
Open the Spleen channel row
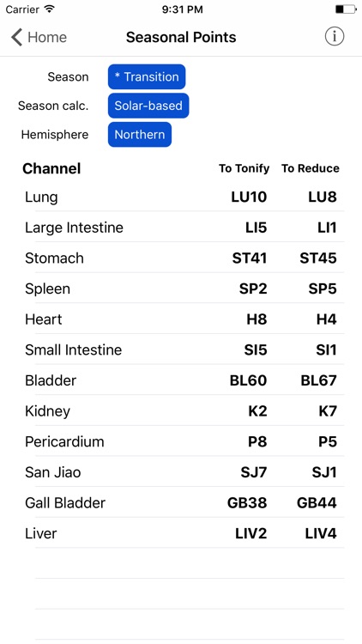(x=181, y=289)
